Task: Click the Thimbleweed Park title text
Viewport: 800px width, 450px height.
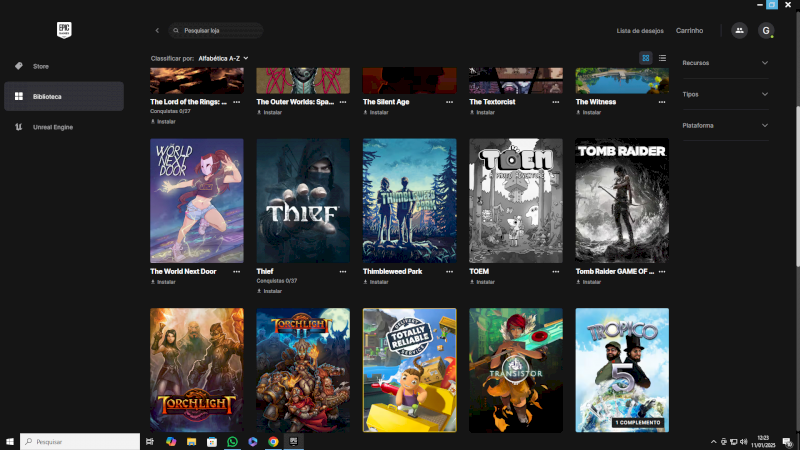Action: pos(392,271)
